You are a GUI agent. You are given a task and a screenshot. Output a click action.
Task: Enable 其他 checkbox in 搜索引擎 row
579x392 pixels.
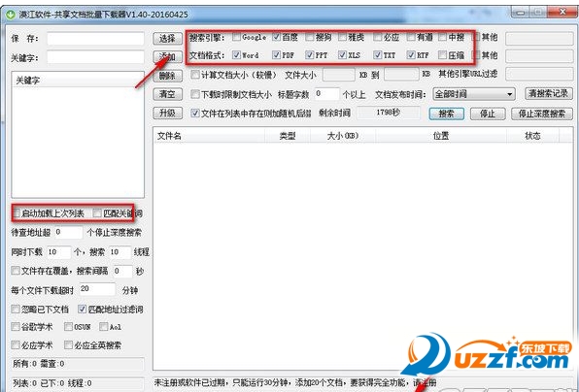coord(476,37)
